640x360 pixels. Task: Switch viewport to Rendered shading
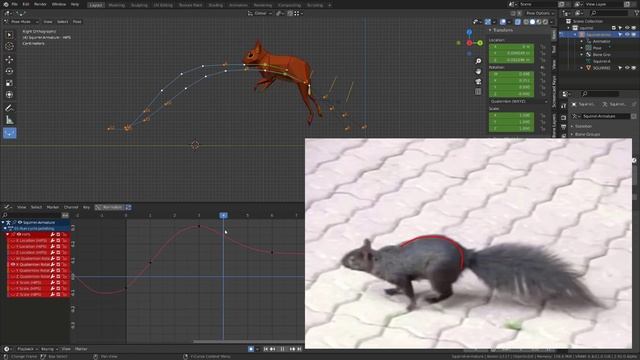545,22
